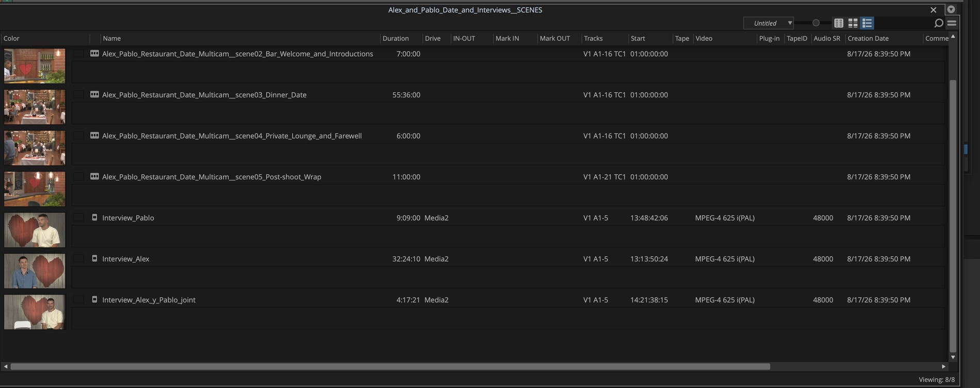Image resolution: width=980 pixels, height=388 pixels.
Task: Click the horizontal scrollbar's left arrow
Action: (x=6, y=366)
